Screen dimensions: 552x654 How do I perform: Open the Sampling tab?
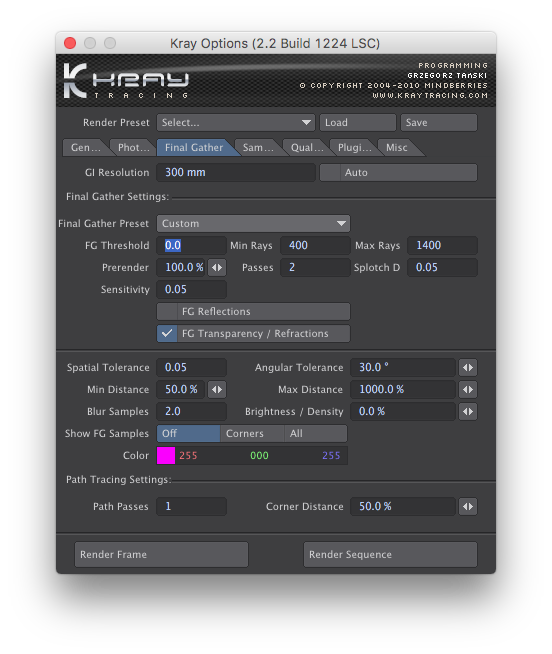pos(258,148)
